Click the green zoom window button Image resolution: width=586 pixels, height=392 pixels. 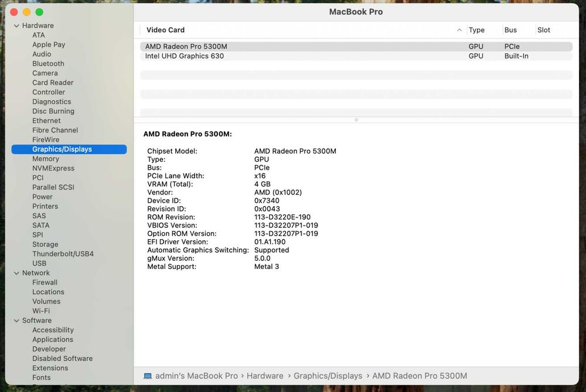(x=39, y=12)
